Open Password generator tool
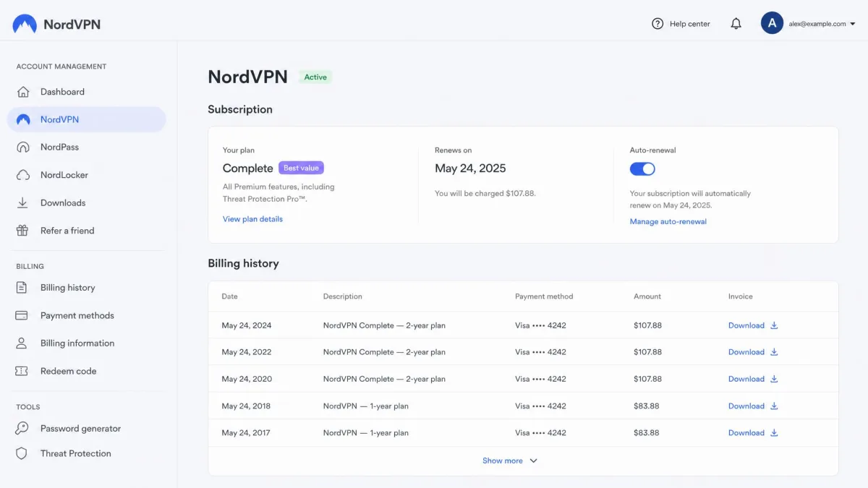 click(87, 428)
